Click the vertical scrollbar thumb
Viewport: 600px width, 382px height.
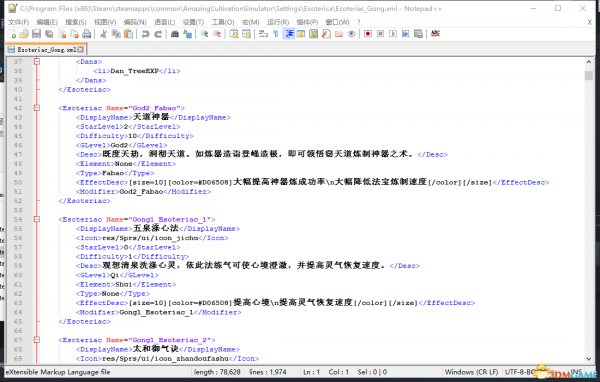tap(589, 75)
